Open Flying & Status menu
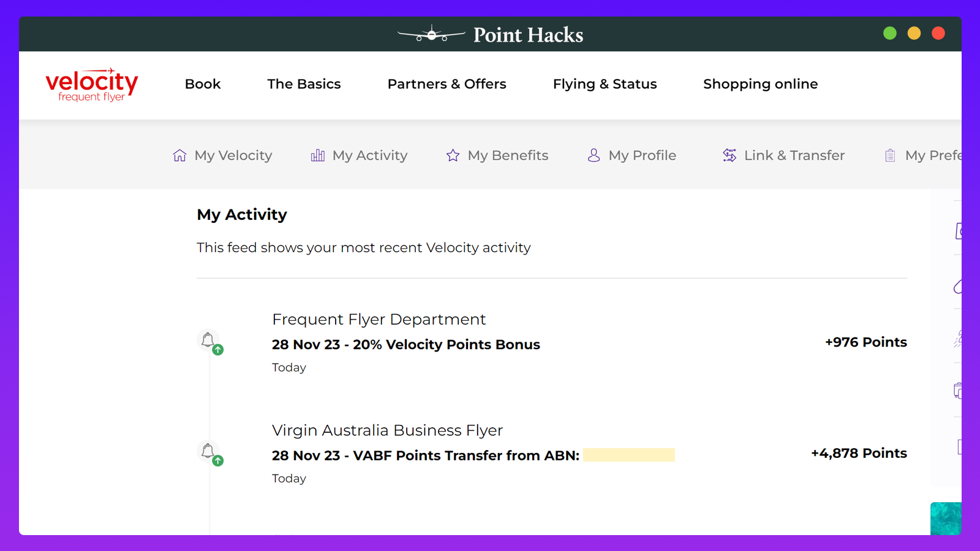Viewport: 980px width, 551px height. tap(605, 84)
